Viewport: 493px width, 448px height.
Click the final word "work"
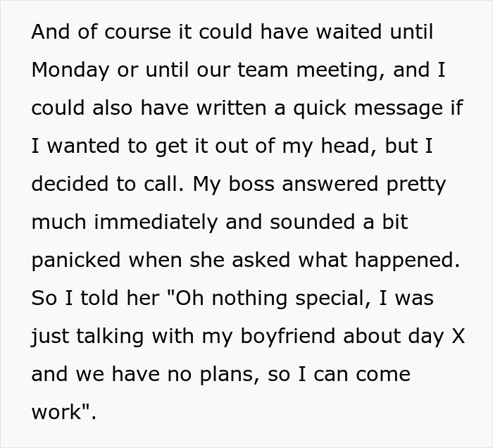(59, 412)
